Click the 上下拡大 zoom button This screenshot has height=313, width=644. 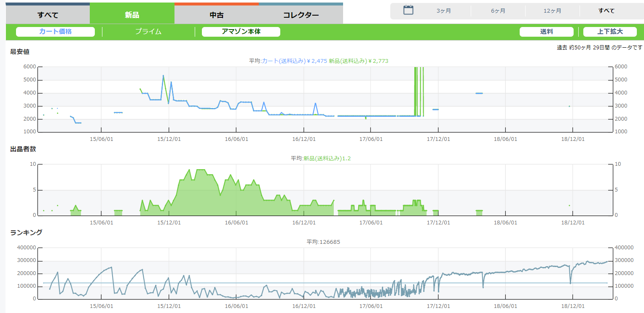point(609,32)
